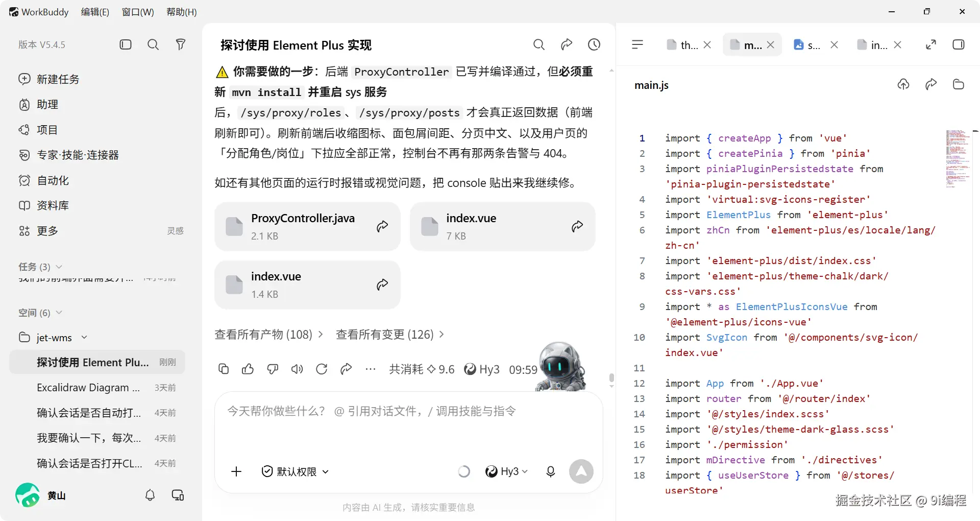Select 确认会话是否自动打... conversation
980x521 pixels.
(97, 412)
